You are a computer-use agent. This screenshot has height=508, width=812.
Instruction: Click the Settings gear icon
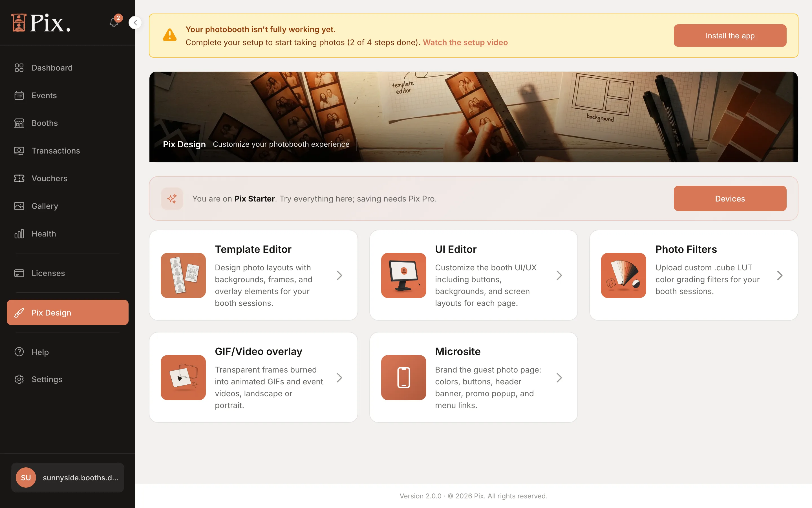coord(19,379)
